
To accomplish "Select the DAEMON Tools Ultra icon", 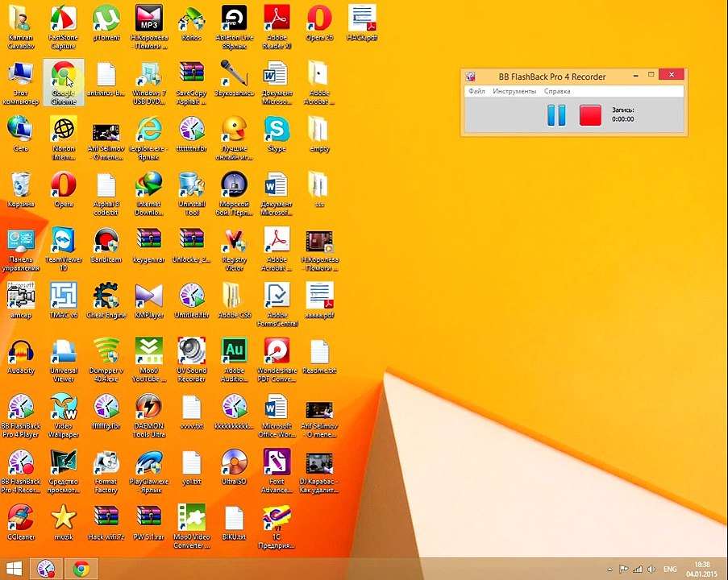I will tap(148, 416).
